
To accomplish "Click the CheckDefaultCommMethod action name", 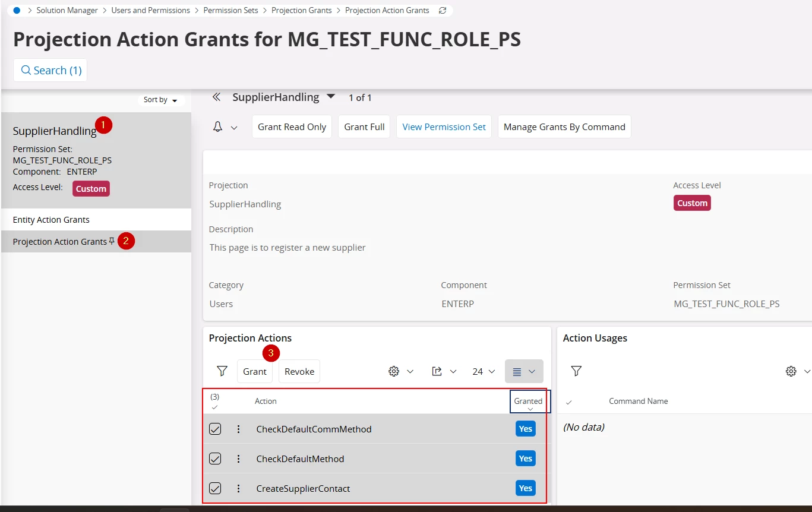I will [x=314, y=429].
